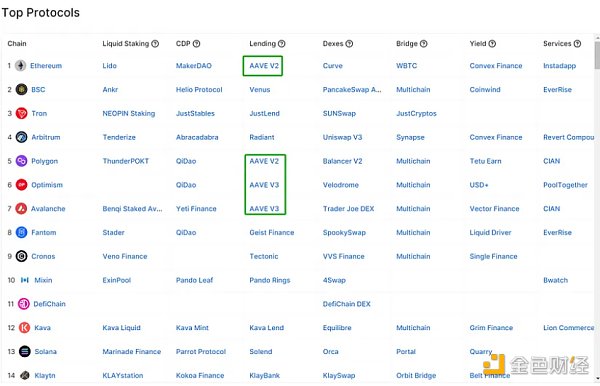Image resolution: width=600 pixels, height=386 pixels.
Task: Open the Velodrome dex link
Action: (x=341, y=185)
